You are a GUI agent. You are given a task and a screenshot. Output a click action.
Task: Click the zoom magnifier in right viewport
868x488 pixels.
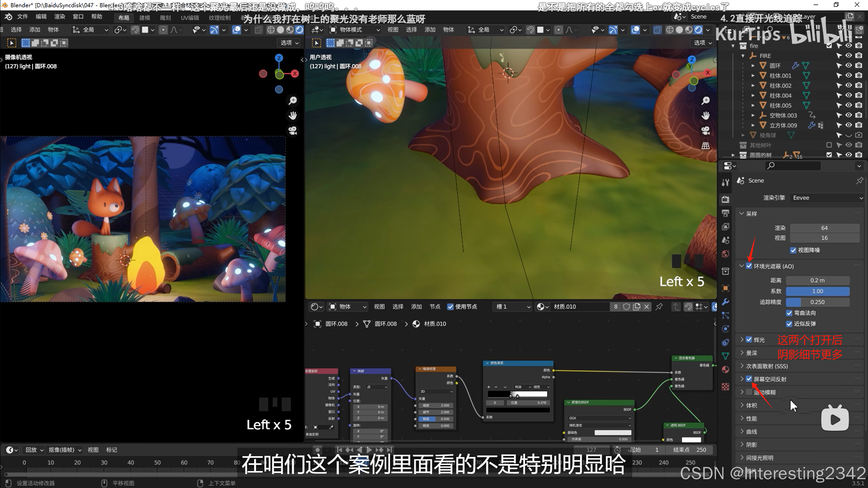706,101
